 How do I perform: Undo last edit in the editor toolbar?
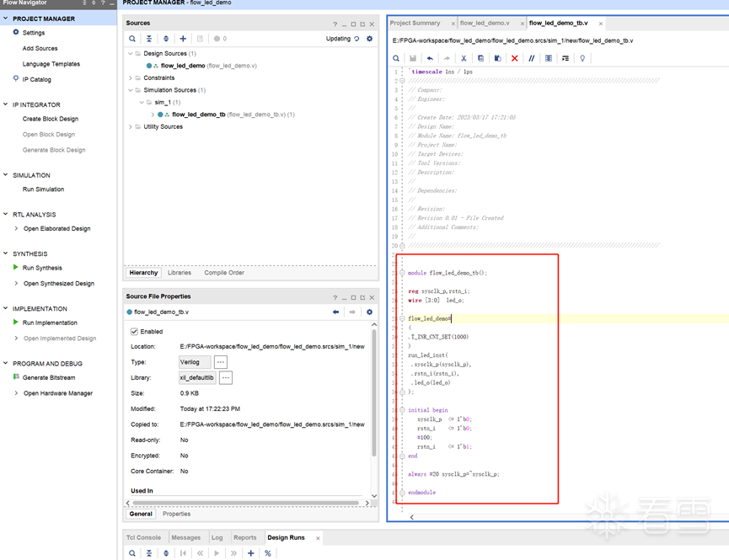tap(430, 58)
